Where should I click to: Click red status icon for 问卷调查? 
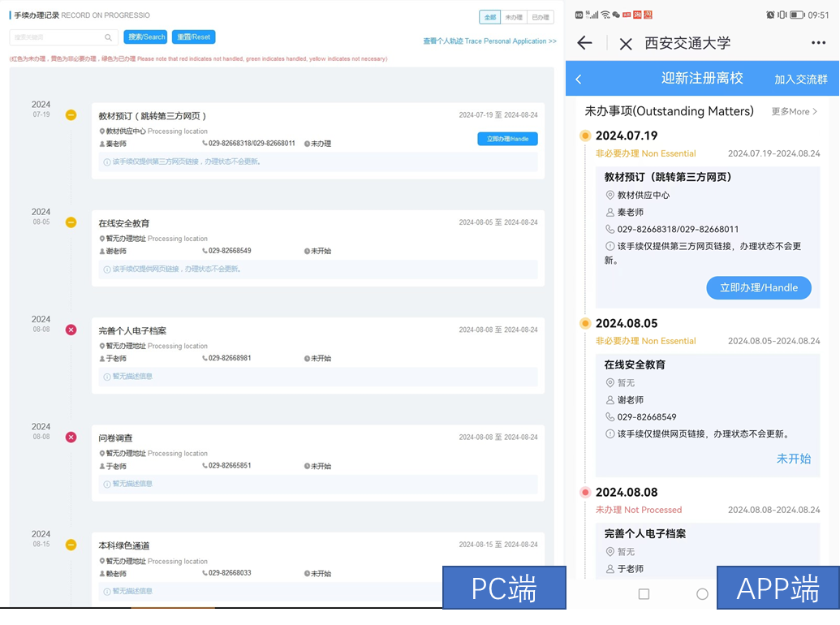(71, 437)
